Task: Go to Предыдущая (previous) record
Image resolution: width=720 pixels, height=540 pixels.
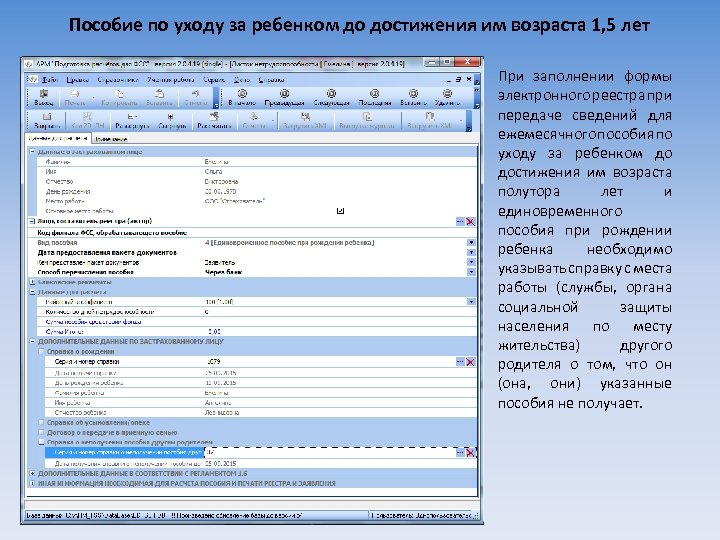Action: (285, 97)
